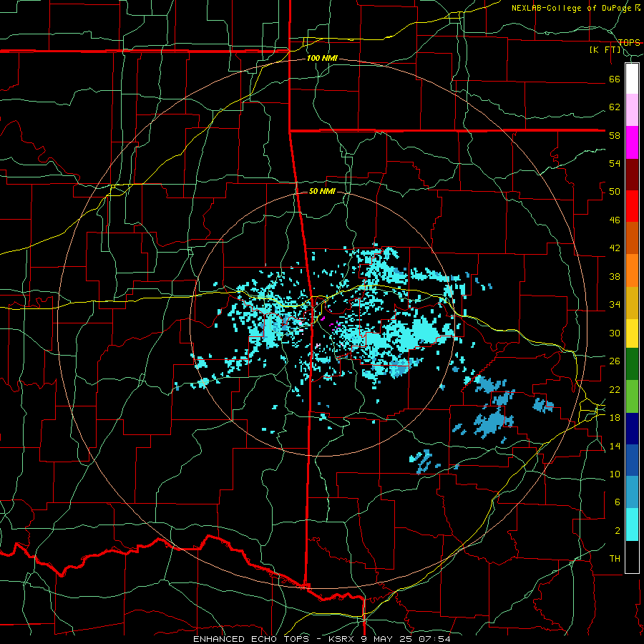
Task: Click the 50 legend value
Action: (615, 191)
